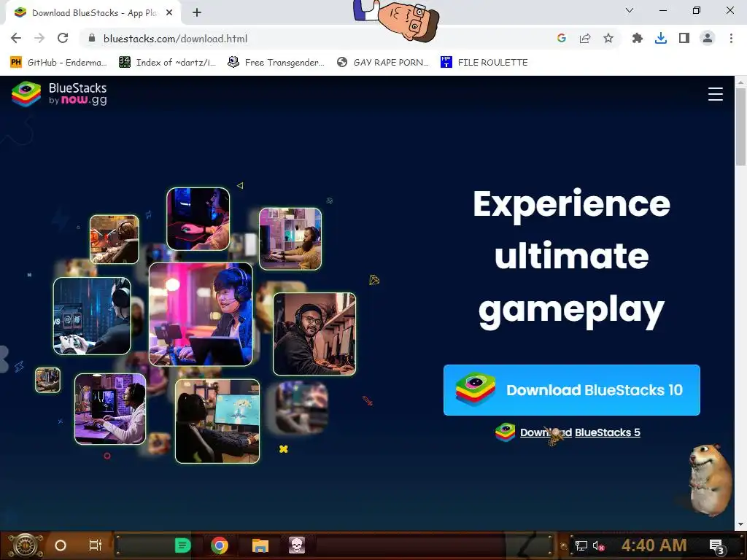The height and width of the screenshot is (560, 747).
Task: Open the tab search chevron
Action: (x=630, y=10)
